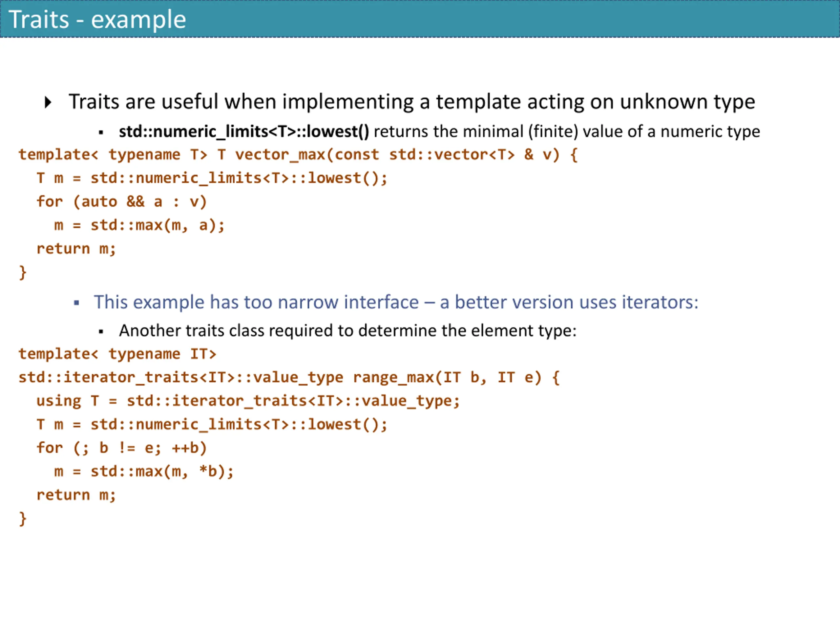The width and height of the screenshot is (840, 630).
Task: Click the first 'return m;' statement
Action: point(76,249)
